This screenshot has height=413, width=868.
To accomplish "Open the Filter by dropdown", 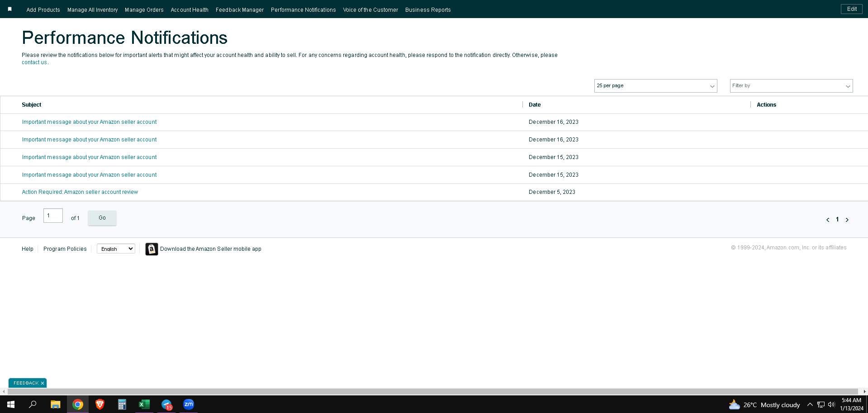I will (x=791, y=86).
